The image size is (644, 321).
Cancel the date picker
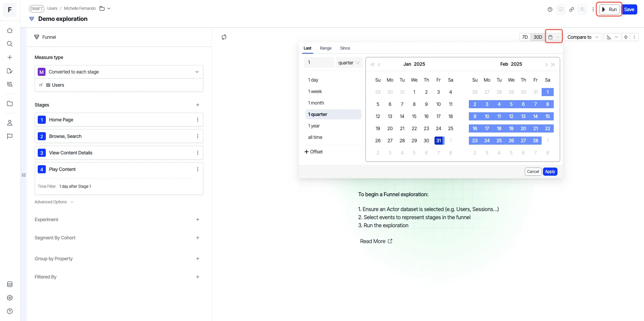[533, 172]
